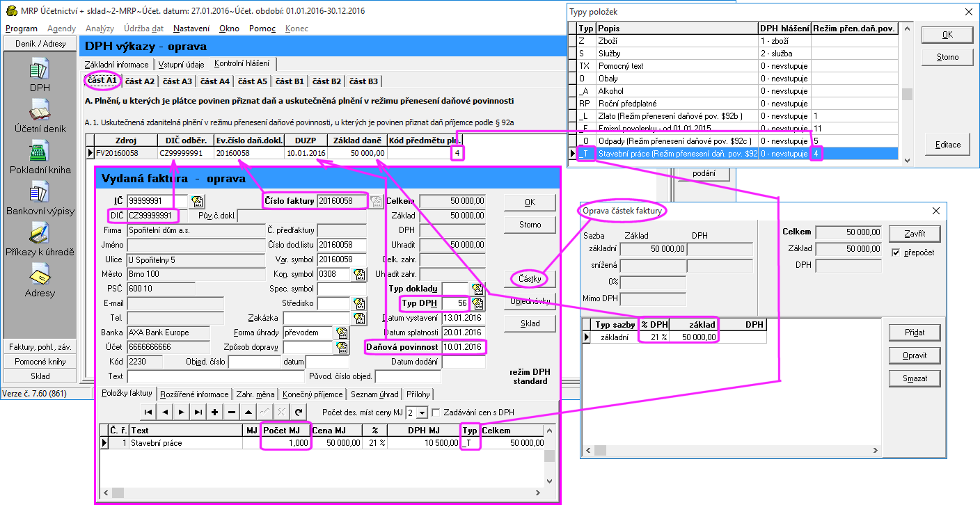Open the Nastavení menu
The image size is (980, 505).
tap(191, 29)
